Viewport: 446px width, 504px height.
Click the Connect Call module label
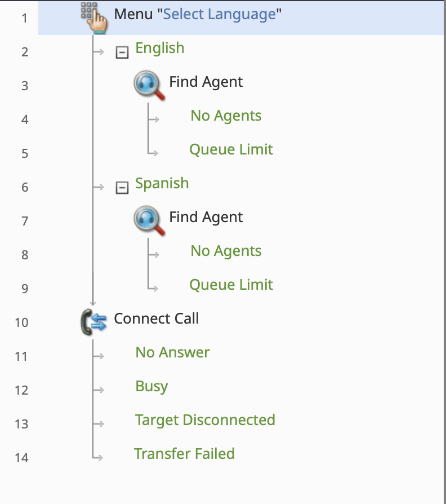pos(156,319)
